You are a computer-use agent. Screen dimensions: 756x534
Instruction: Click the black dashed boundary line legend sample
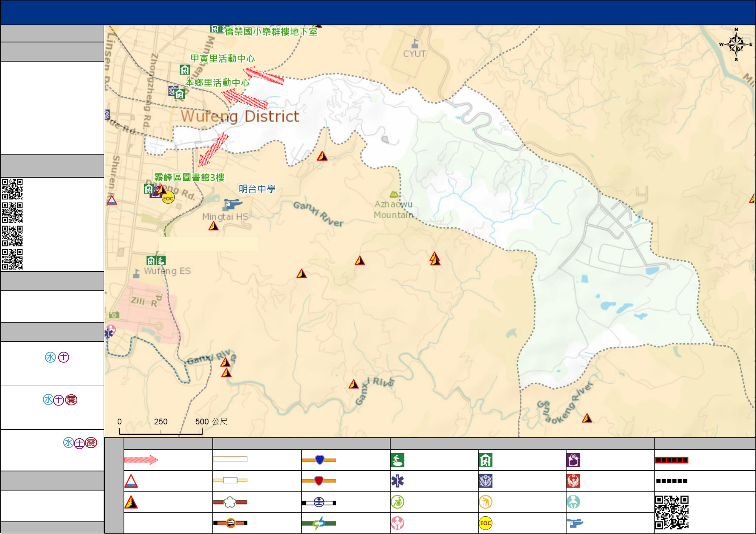click(672, 481)
